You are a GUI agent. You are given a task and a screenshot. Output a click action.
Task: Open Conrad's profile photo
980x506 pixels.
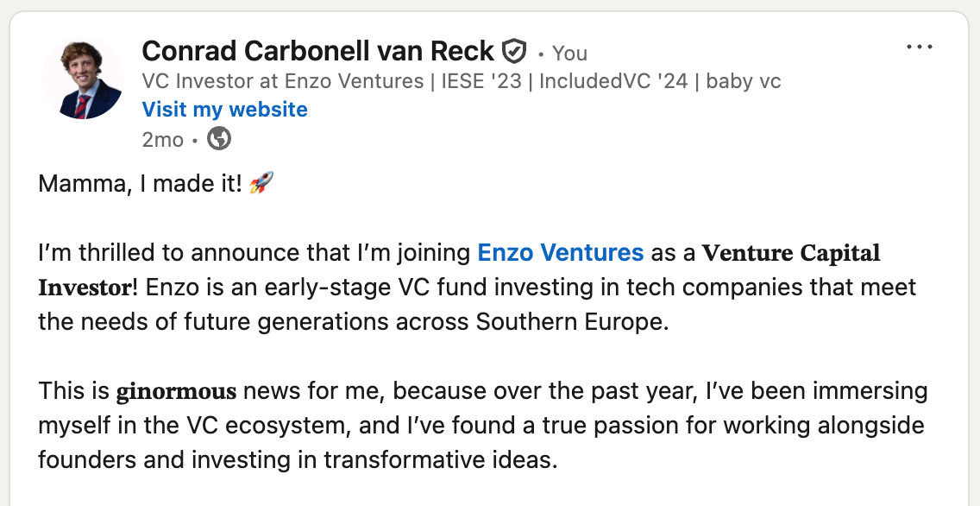click(x=83, y=79)
